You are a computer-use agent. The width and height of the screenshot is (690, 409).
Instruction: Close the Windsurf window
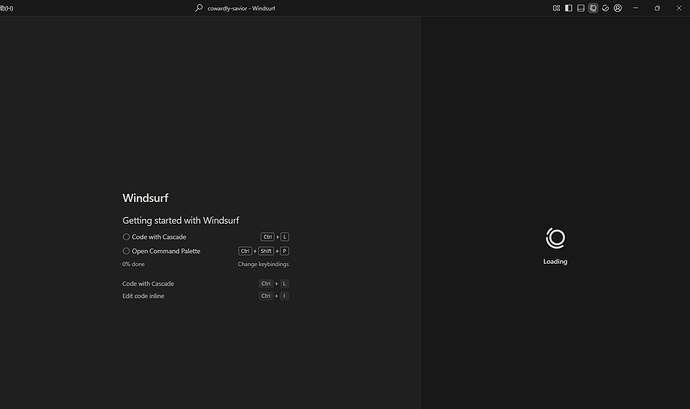click(x=679, y=8)
